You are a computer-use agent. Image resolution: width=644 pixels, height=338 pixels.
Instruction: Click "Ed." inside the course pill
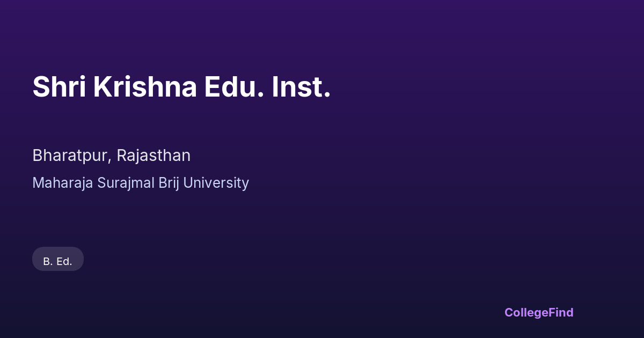pos(64,262)
